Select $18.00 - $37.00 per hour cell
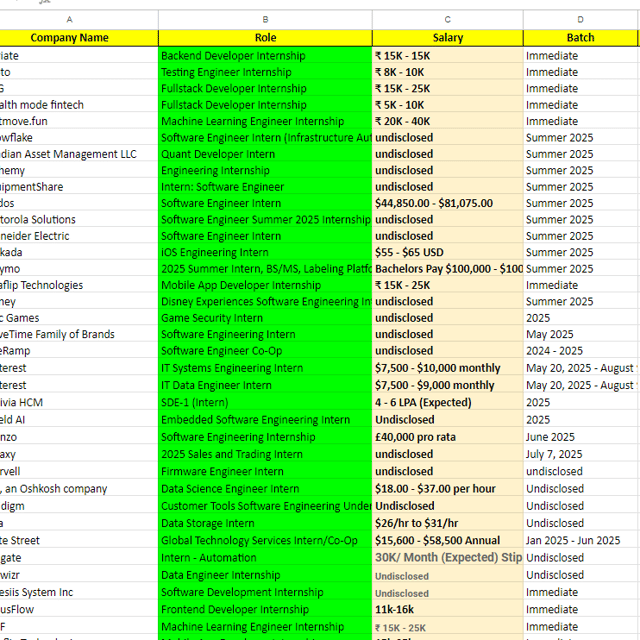Screen dimensions: 640x640 click(448, 489)
